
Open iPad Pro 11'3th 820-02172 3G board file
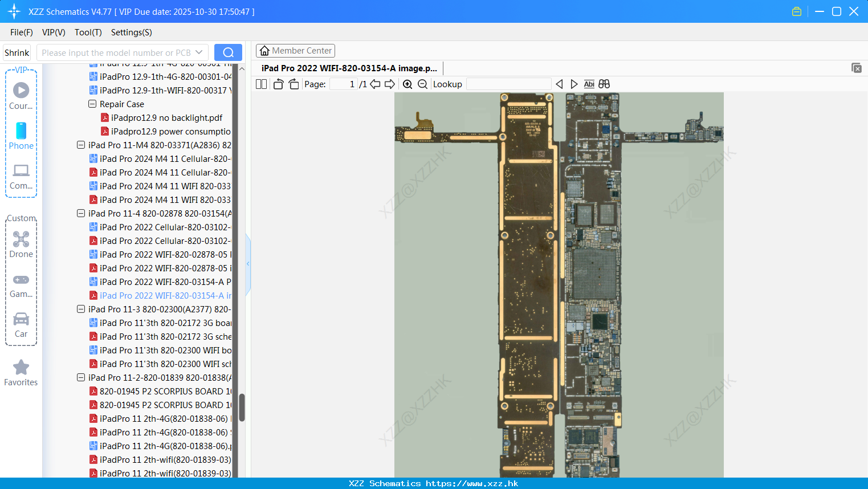pos(160,323)
